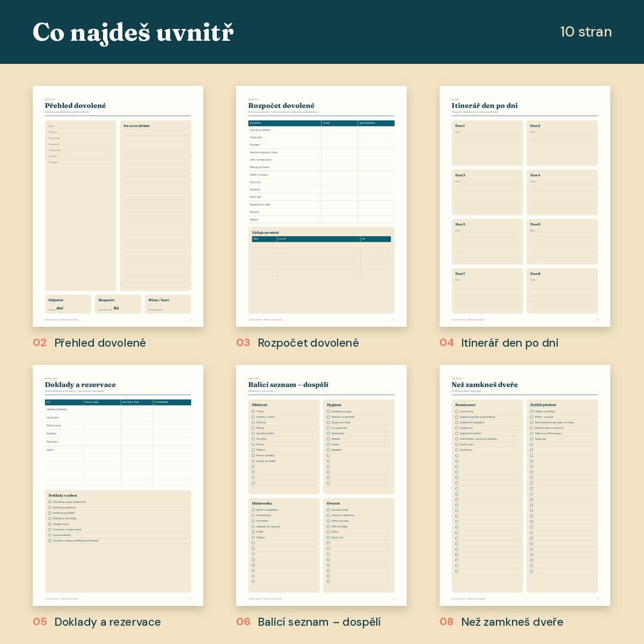Click the "Výdaje na místě" section title
The width and height of the screenshot is (644, 644).
(x=266, y=232)
